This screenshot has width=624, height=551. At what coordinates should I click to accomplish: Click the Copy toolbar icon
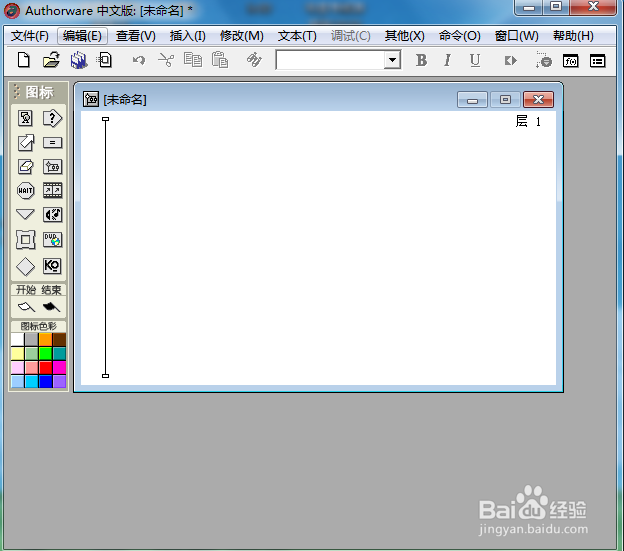click(193, 60)
